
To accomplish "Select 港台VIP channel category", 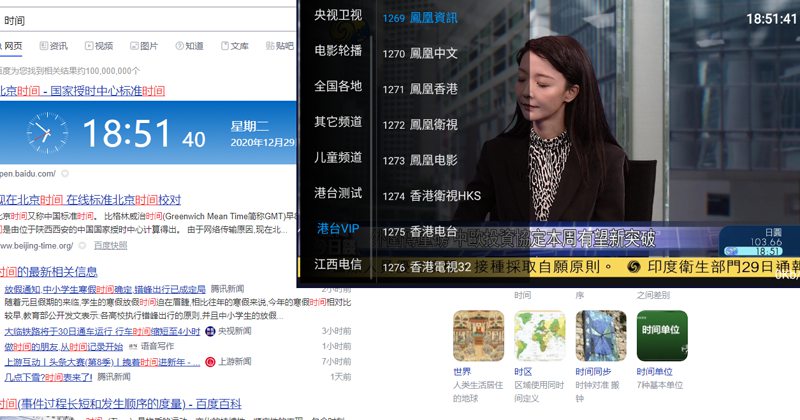I will click(x=337, y=228).
